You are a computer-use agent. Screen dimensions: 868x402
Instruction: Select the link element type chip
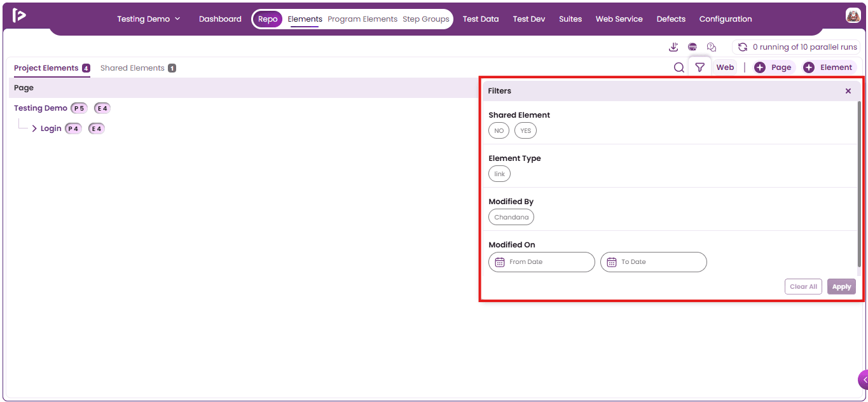point(500,174)
